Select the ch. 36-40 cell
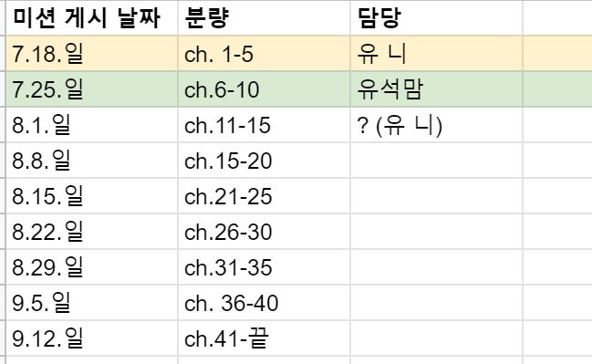This screenshot has width=592, height=364. coord(264,303)
